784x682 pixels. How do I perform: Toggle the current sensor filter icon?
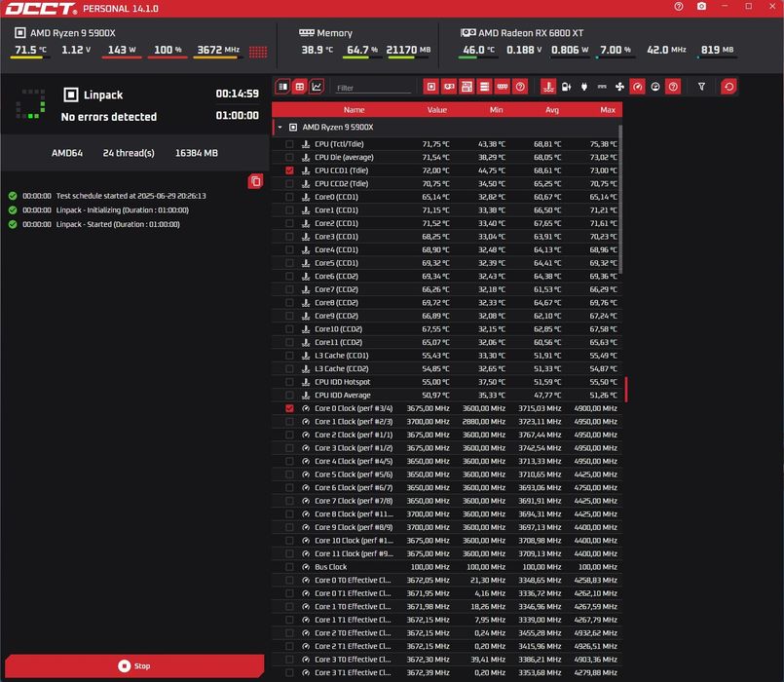[x=602, y=87]
